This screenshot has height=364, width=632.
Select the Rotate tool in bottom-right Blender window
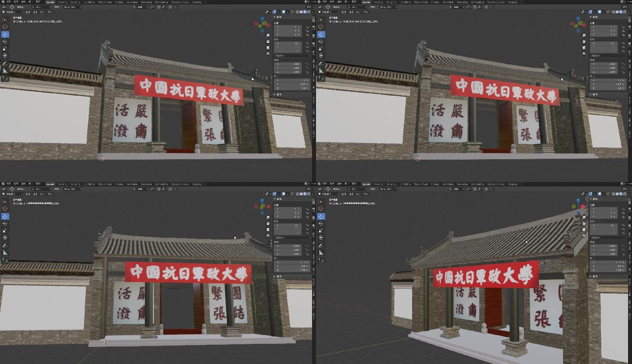point(321,223)
